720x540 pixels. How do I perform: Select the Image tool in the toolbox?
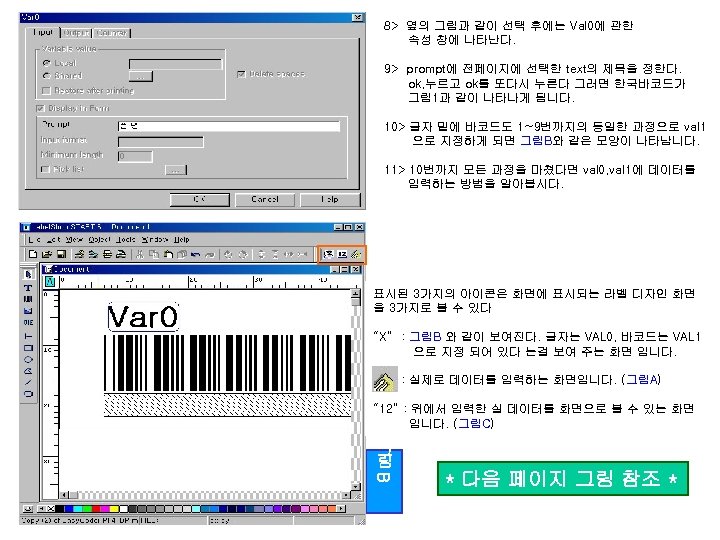[28, 311]
